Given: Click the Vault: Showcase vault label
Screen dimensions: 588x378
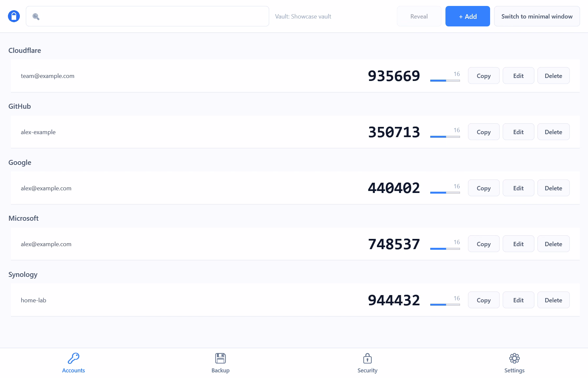Looking at the screenshot, I should pyautogui.click(x=303, y=17).
